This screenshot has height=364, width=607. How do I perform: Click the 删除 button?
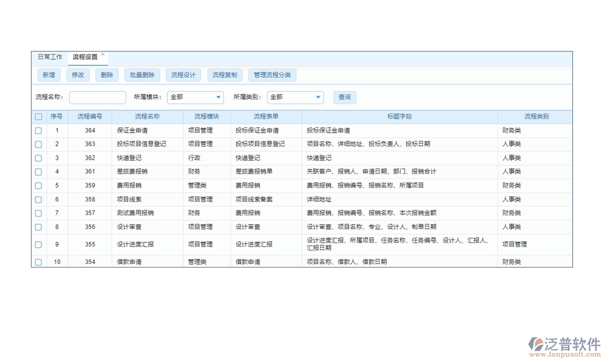pyautogui.click(x=106, y=75)
